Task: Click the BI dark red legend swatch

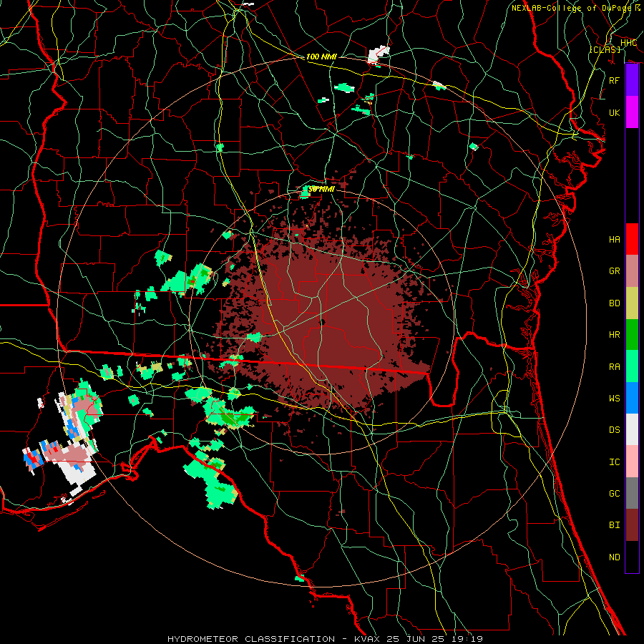Action: pyautogui.click(x=632, y=525)
